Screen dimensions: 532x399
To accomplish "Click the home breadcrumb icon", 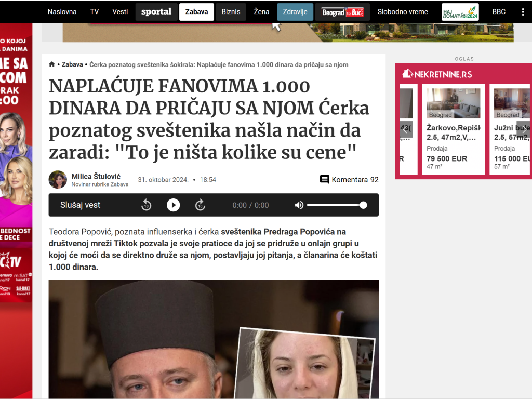I will point(52,64).
